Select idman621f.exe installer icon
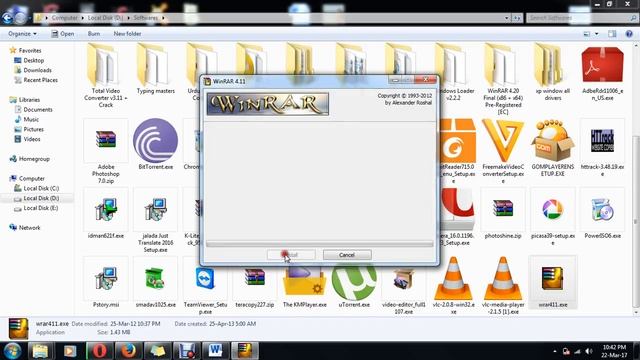 tap(106, 209)
